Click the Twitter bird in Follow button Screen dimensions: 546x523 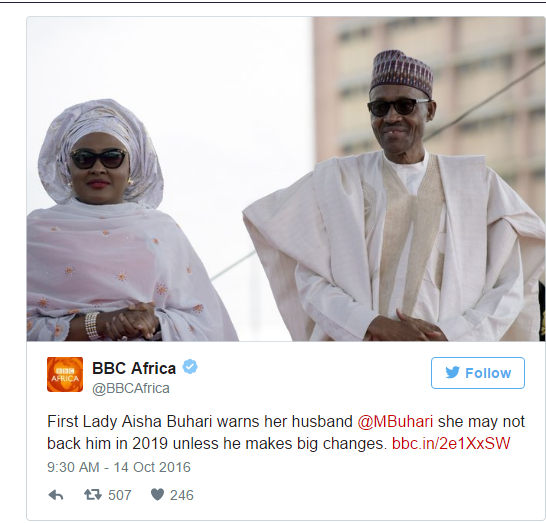(452, 373)
